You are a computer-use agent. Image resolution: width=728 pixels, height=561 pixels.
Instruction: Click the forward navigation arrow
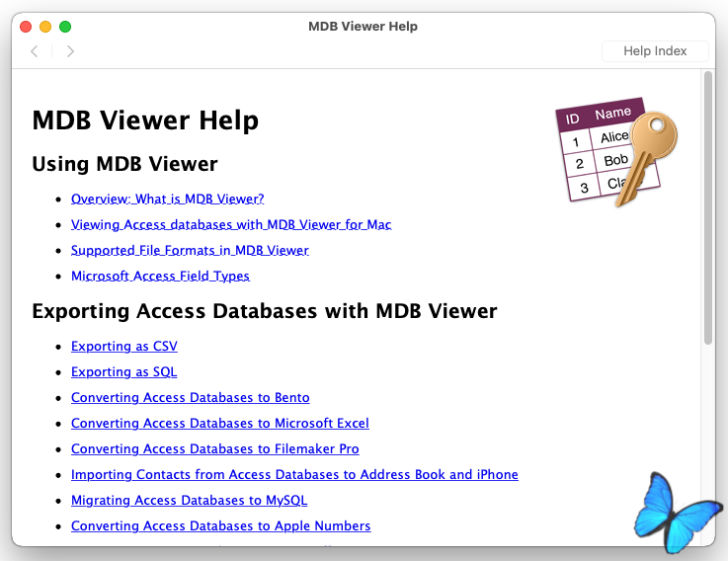pyautogui.click(x=70, y=51)
